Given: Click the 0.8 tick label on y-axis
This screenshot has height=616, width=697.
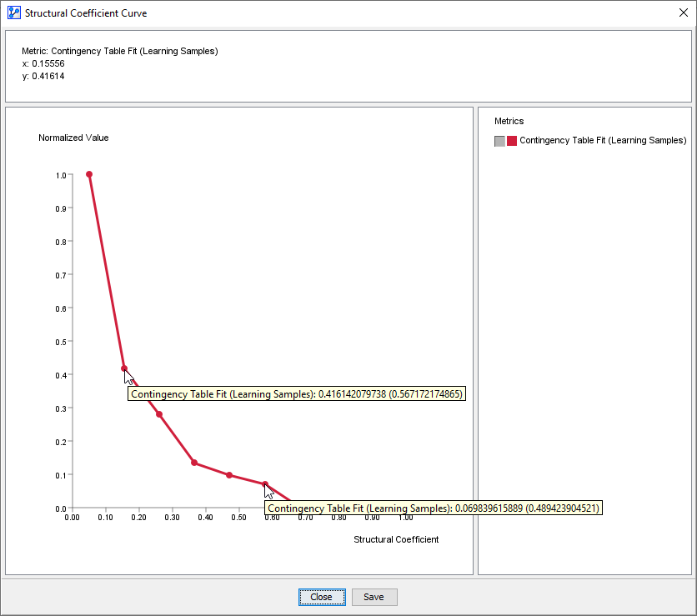Looking at the screenshot, I should tap(61, 243).
